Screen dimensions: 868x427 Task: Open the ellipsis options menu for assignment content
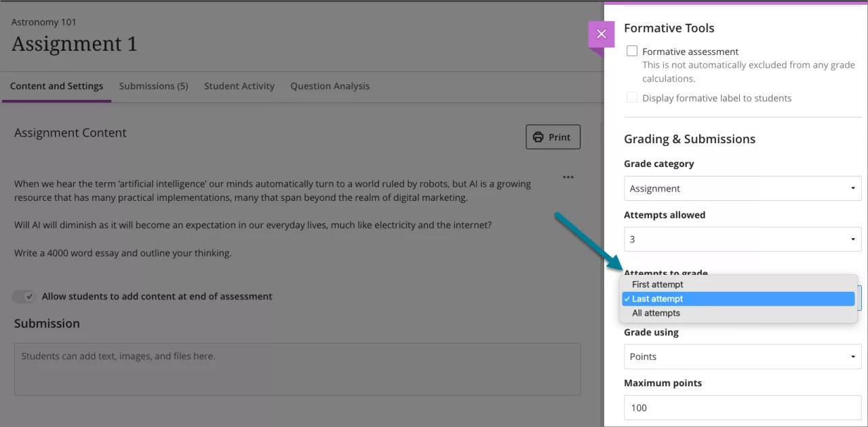click(568, 177)
